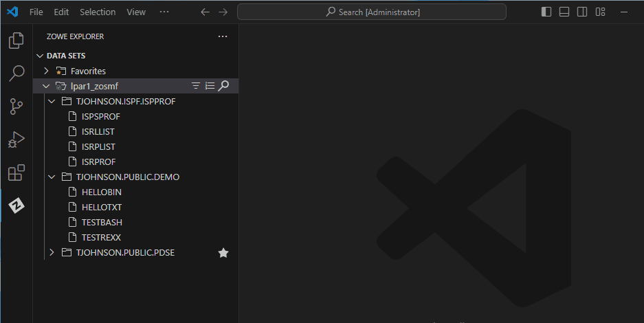Open the Explorer files view icon
The image size is (644, 323).
coord(16,41)
